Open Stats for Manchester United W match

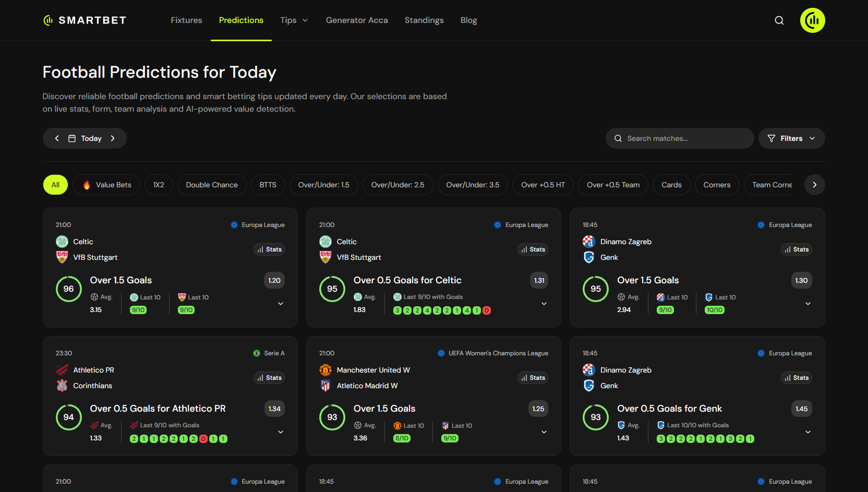tap(533, 378)
